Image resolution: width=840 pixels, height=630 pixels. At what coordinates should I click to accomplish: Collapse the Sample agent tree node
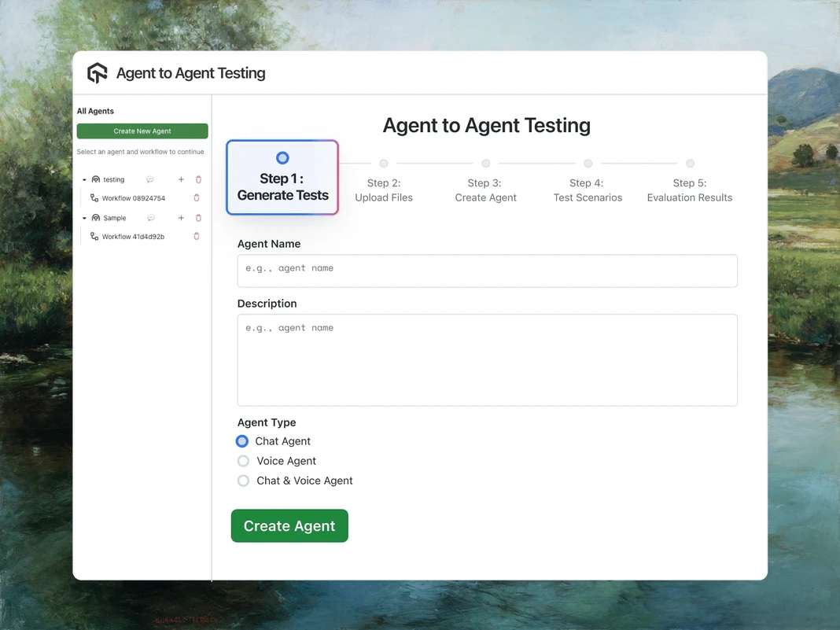point(84,218)
